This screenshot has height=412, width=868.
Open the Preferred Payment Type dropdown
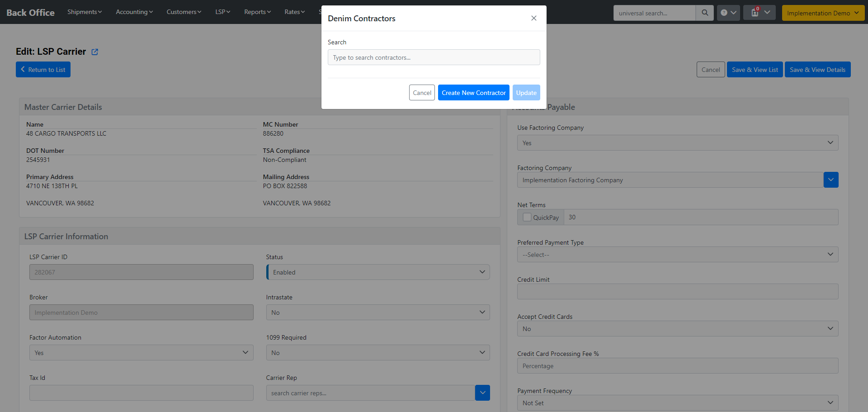coord(678,255)
